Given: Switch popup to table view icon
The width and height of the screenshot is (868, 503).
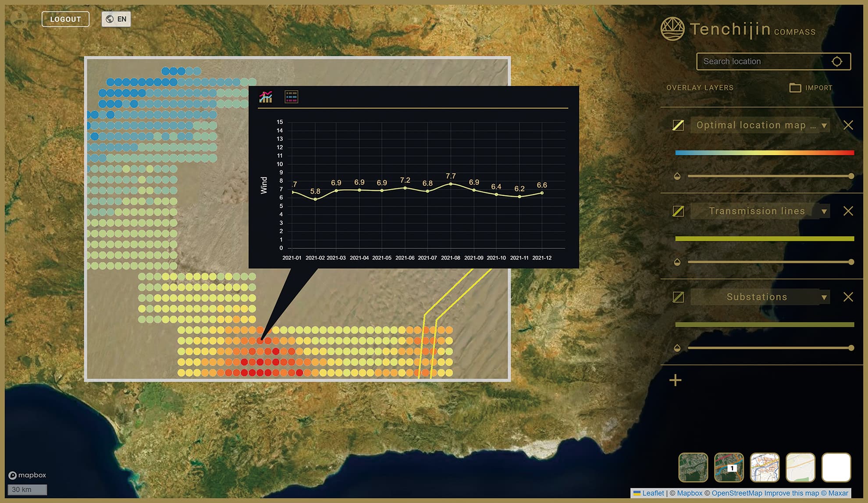Looking at the screenshot, I should click(x=291, y=97).
